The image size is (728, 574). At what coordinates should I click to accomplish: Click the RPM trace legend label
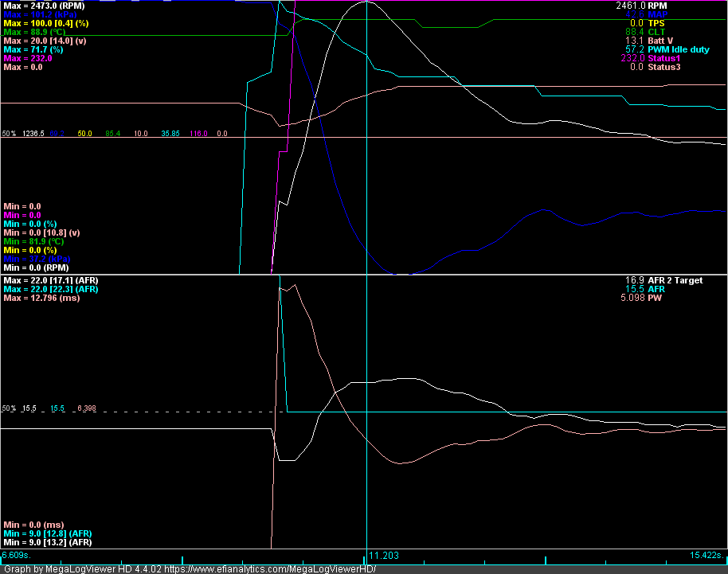click(657, 6)
